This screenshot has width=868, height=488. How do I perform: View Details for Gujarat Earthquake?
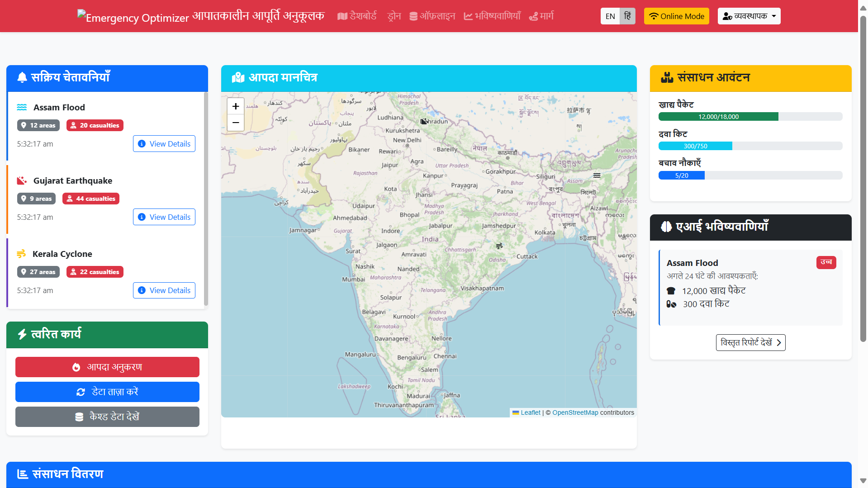pos(164,217)
